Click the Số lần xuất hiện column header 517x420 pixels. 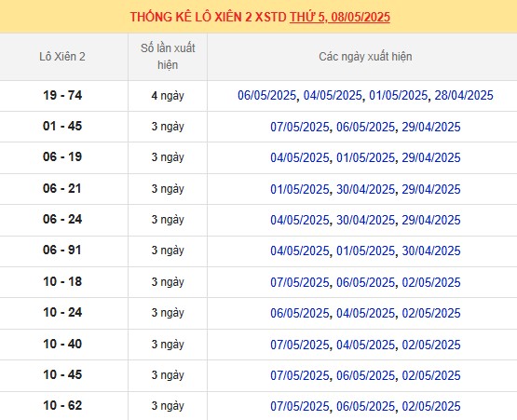168,57
